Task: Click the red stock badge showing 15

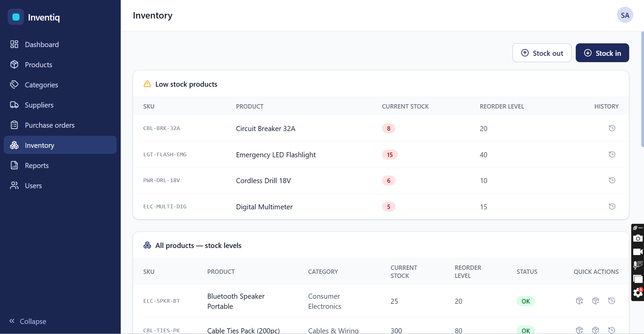Action: (390, 155)
